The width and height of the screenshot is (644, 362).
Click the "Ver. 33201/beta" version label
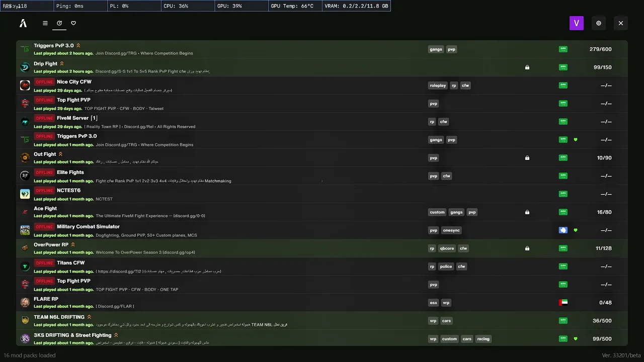[x=621, y=355]
